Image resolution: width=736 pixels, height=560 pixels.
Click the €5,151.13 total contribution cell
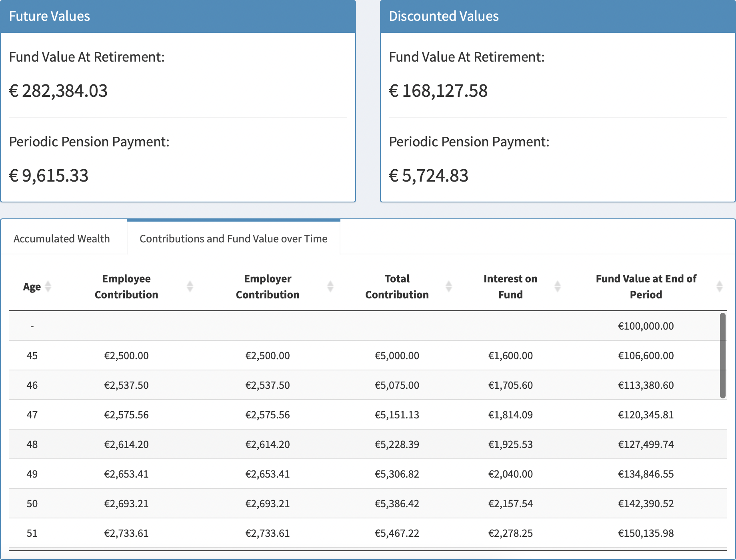397,415
